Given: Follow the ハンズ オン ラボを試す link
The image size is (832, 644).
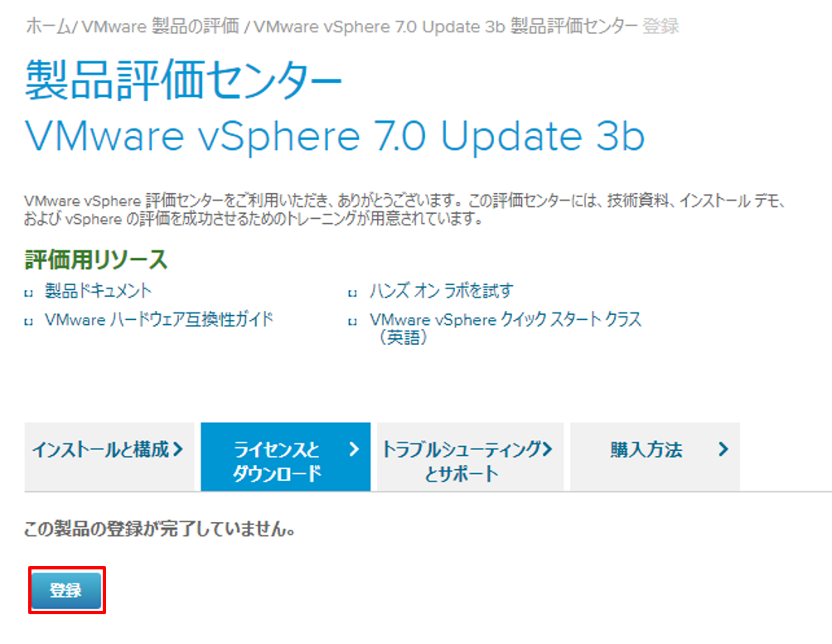Looking at the screenshot, I should point(442,290).
